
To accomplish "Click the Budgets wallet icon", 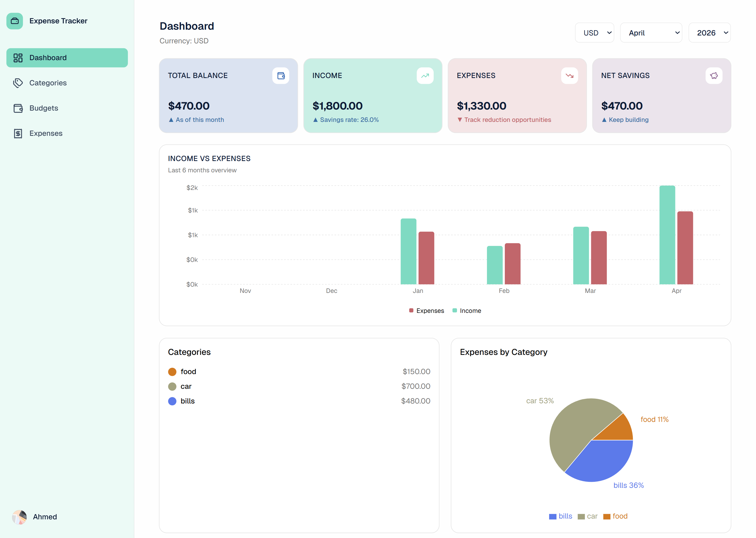I will 18,108.
